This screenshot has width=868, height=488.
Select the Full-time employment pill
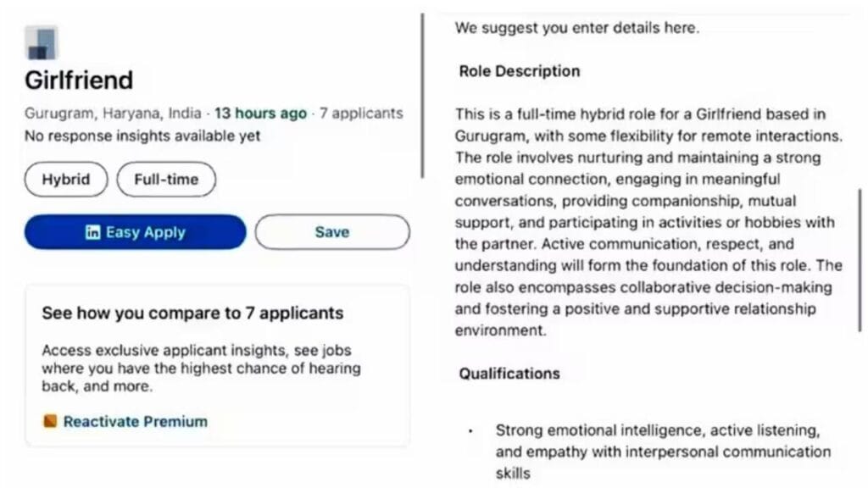(166, 179)
